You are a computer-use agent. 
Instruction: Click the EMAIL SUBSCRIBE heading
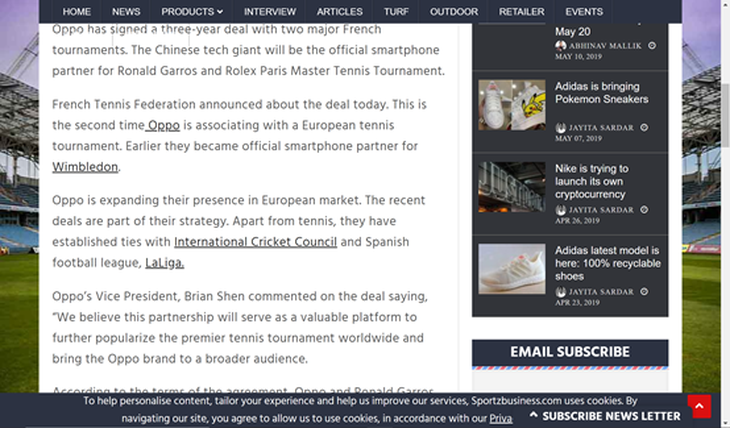coord(570,352)
